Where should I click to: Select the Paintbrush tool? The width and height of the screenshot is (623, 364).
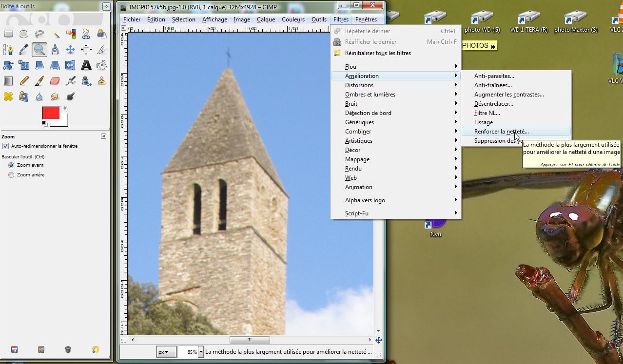tap(39, 80)
